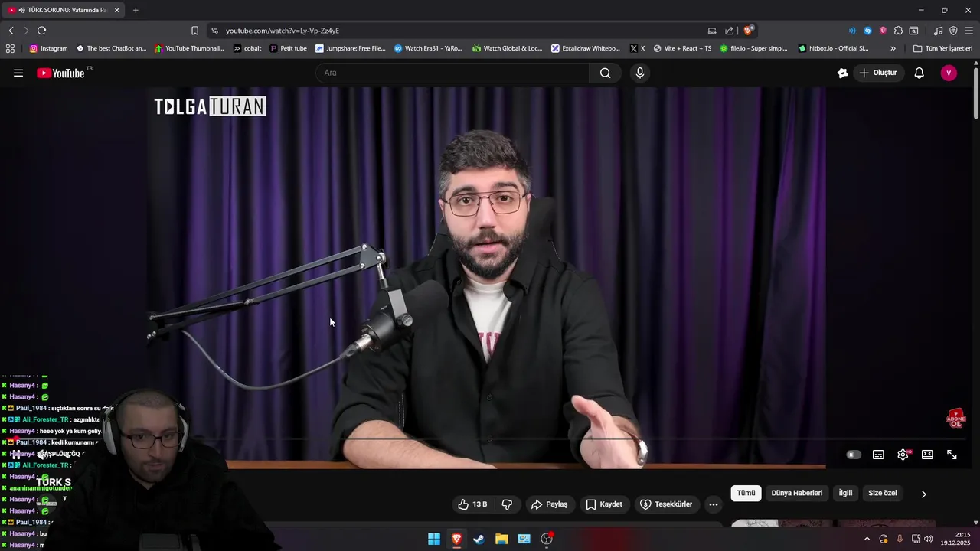Open Watch Era31 bookmark

click(428, 48)
